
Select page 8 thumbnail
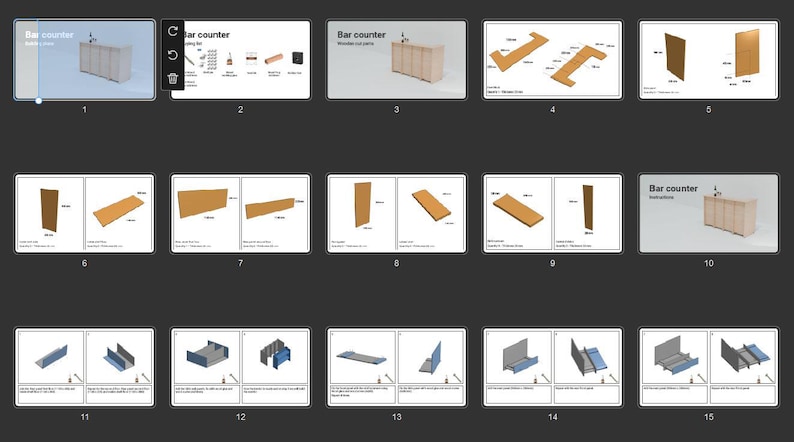[x=396, y=213]
